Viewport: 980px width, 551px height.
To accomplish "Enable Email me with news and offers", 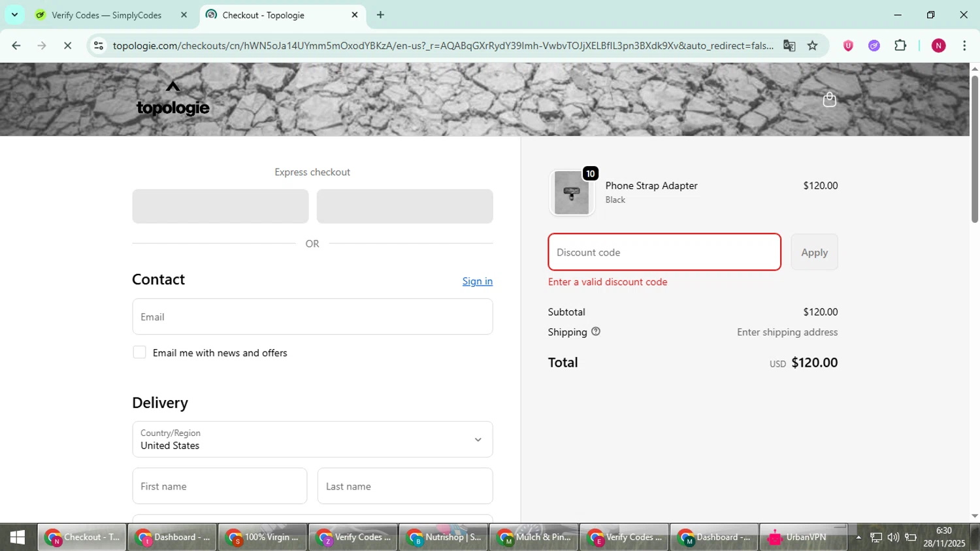I will [139, 352].
